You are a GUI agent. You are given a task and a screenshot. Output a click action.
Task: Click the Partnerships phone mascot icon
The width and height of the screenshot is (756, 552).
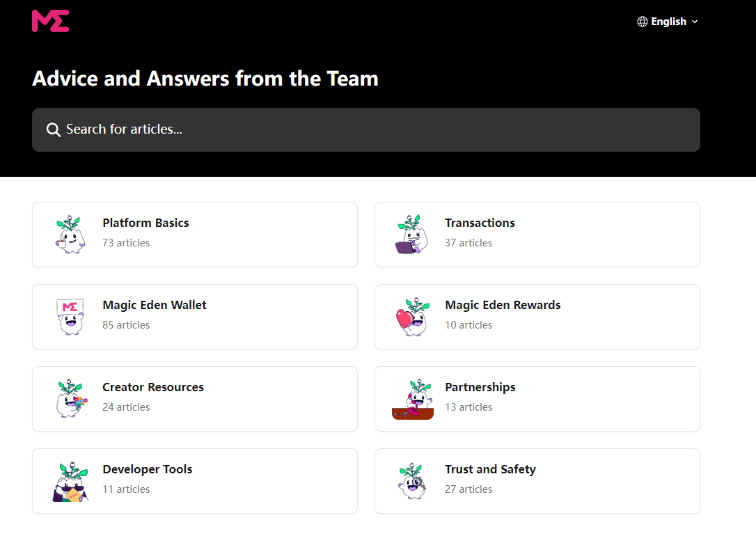pos(414,399)
